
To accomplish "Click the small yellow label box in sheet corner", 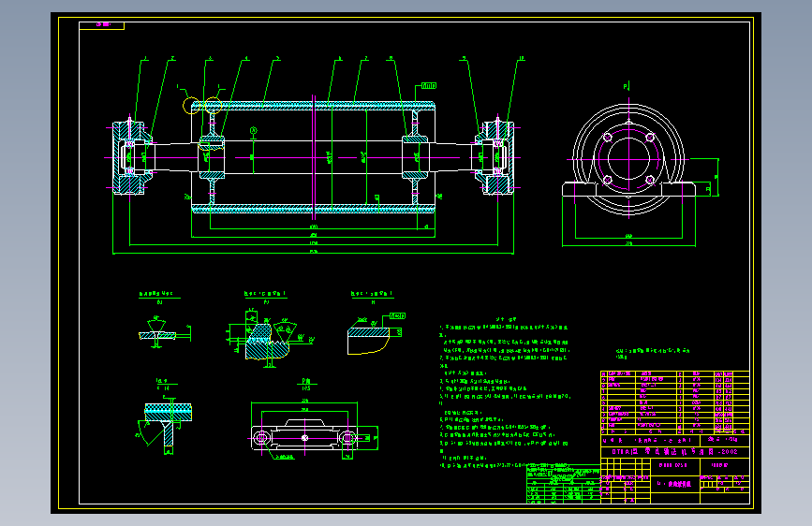I will tap(101, 25).
